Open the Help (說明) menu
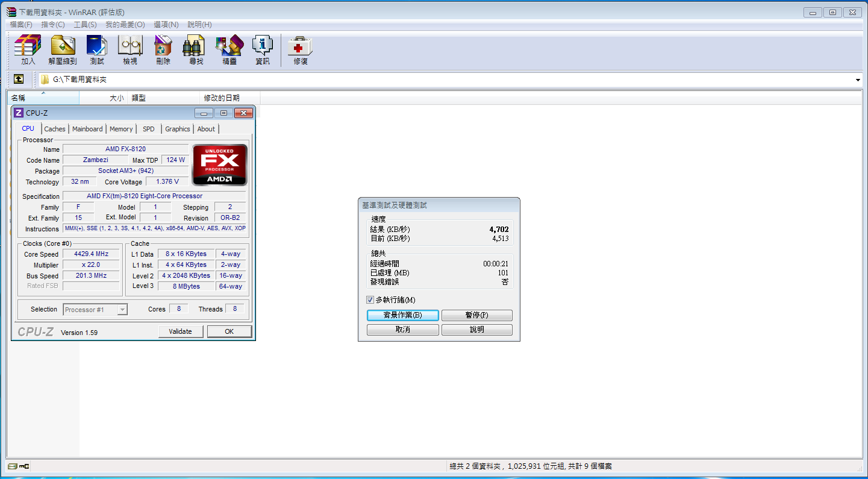 click(199, 25)
